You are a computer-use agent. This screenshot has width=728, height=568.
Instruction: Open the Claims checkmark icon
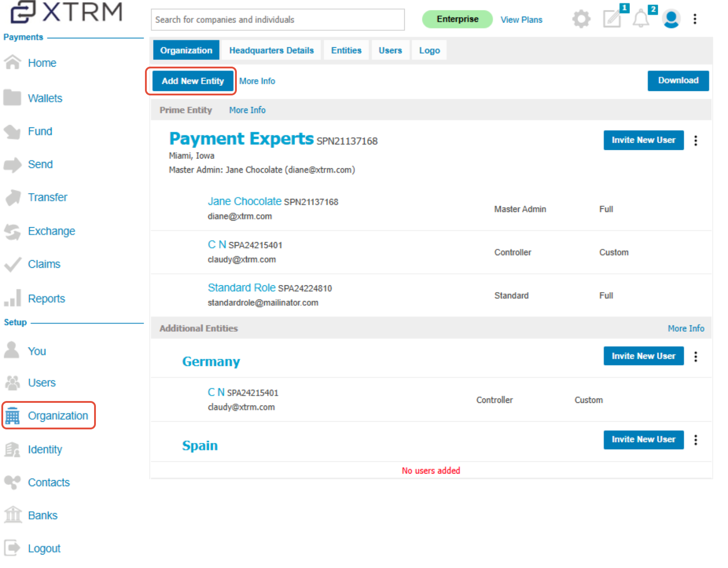tap(13, 264)
